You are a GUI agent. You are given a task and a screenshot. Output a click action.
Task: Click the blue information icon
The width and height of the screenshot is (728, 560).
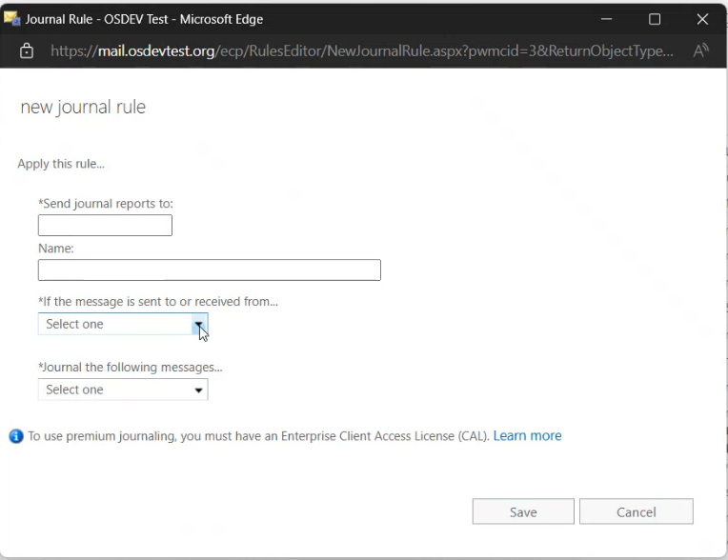(15, 436)
